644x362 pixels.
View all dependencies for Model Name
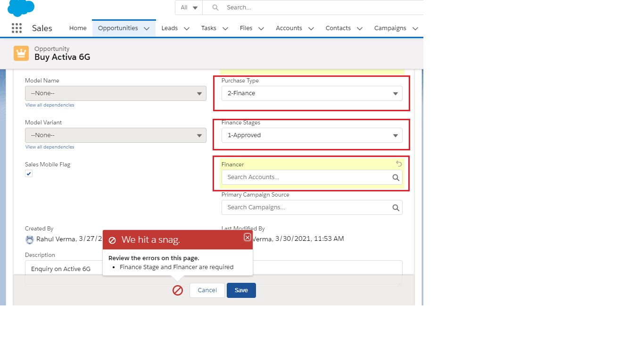pyautogui.click(x=50, y=105)
